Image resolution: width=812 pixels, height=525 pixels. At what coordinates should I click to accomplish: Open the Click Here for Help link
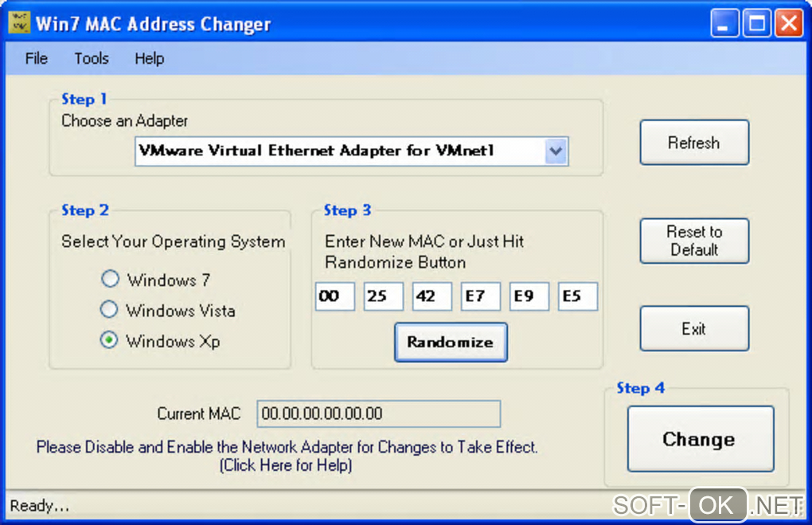tap(286, 465)
